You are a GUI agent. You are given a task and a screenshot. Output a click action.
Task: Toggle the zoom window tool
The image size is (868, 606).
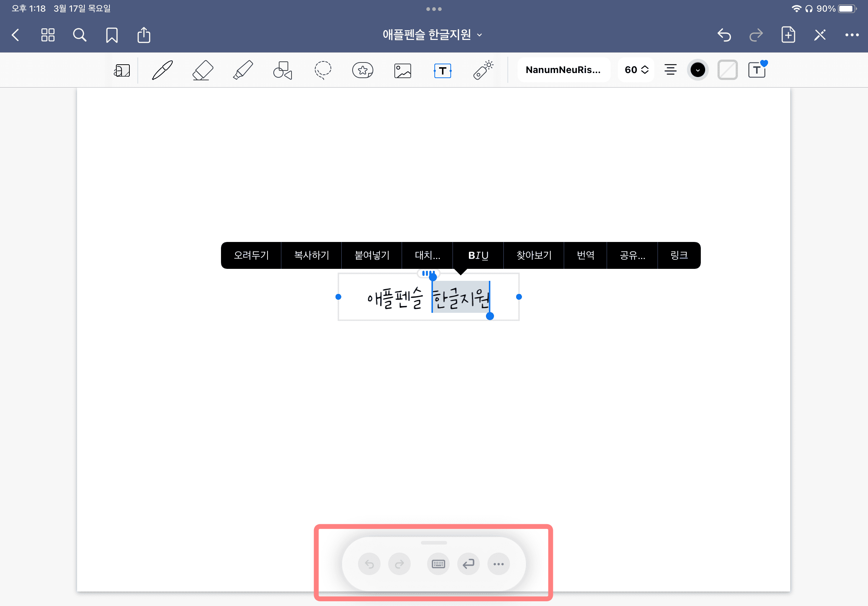[x=122, y=70]
